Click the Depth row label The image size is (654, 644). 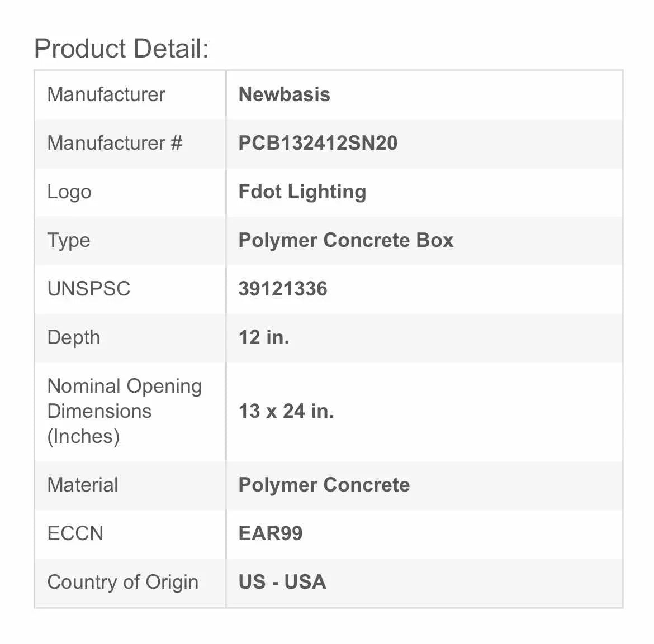74,337
